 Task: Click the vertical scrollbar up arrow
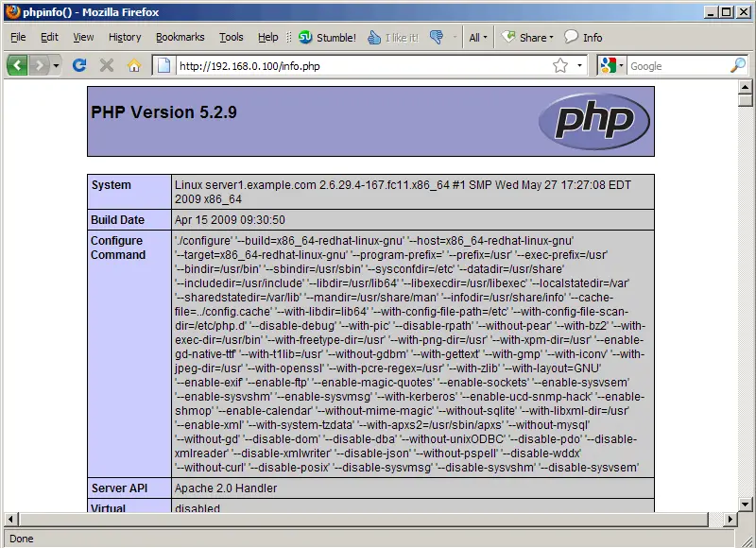(x=746, y=87)
